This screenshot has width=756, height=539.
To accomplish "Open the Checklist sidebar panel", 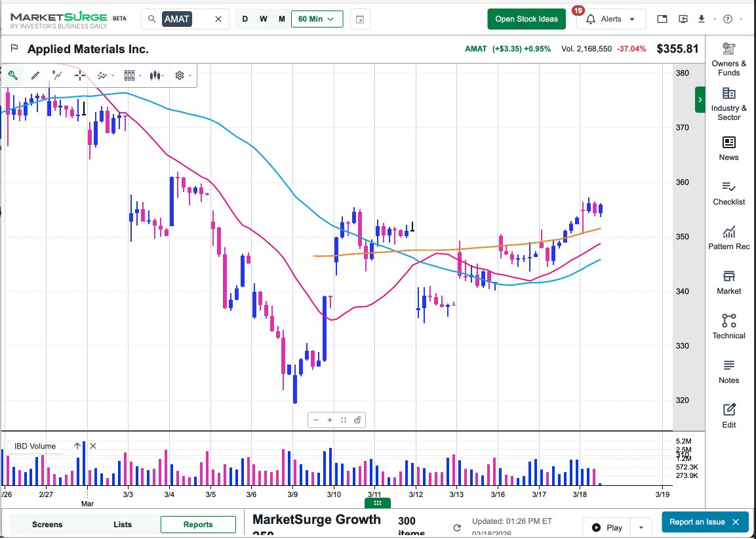I will click(x=728, y=193).
